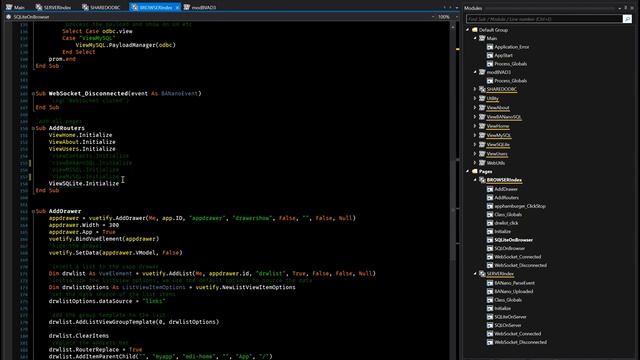Click the icon on the Main tab
This screenshot has height=360, width=640.
tap(9, 7)
